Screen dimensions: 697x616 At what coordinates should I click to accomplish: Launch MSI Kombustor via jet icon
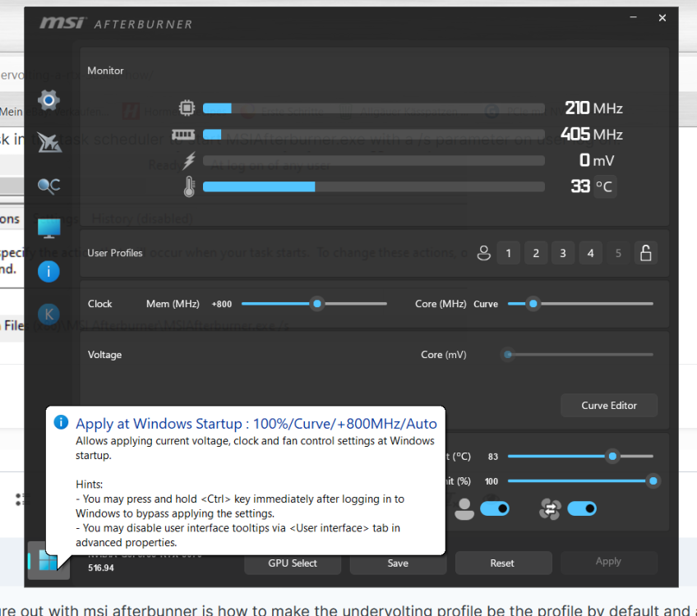click(x=48, y=144)
